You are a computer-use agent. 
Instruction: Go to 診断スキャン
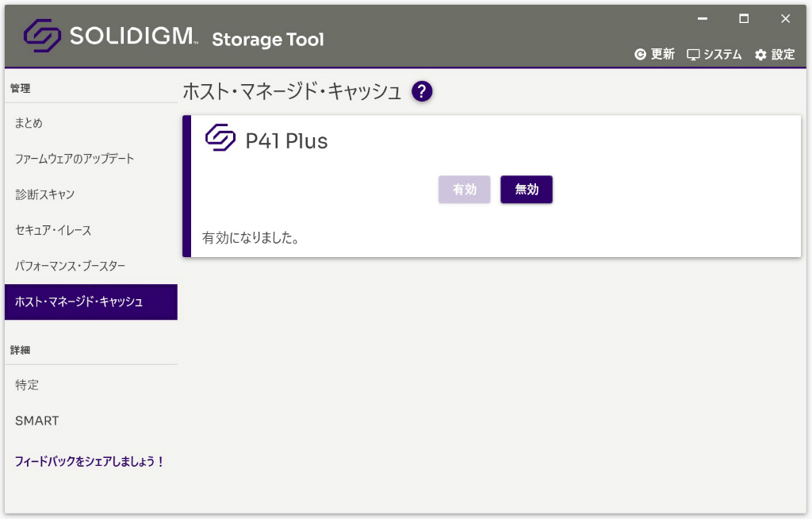click(x=91, y=194)
